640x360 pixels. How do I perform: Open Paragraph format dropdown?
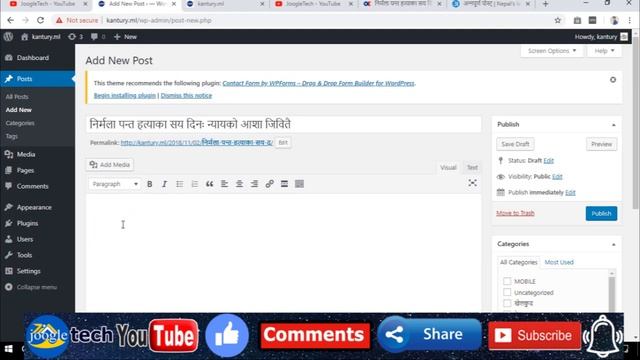click(115, 184)
